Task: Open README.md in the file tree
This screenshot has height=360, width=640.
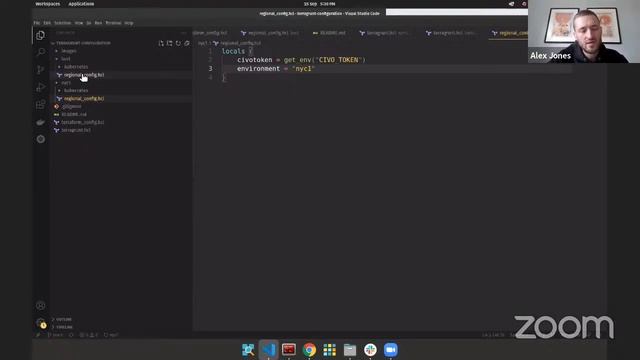Action: pyautogui.click(x=74, y=114)
